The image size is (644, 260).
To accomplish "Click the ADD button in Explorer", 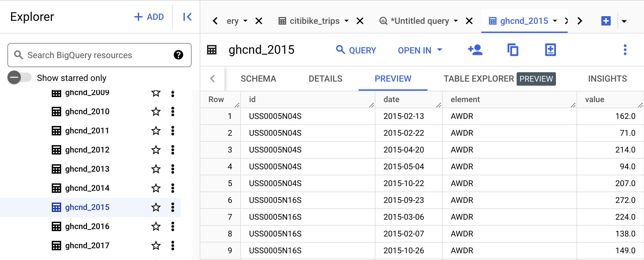I will (149, 17).
